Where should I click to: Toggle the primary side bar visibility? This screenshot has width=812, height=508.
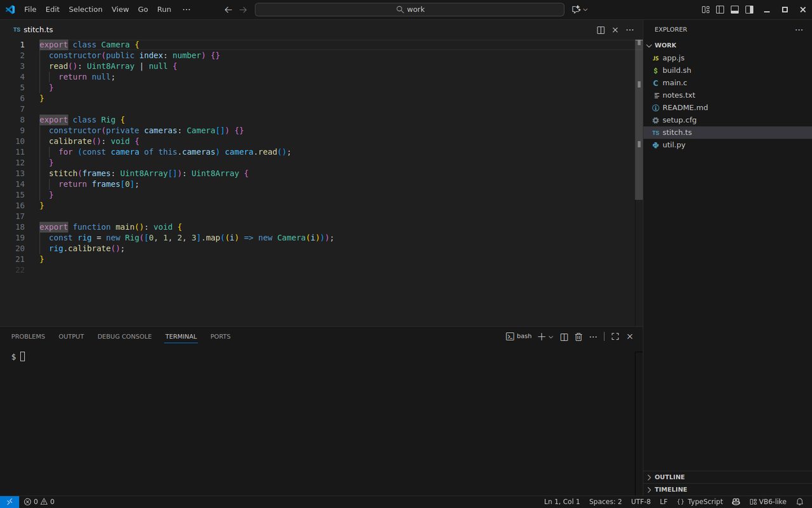click(x=720, y=10)
